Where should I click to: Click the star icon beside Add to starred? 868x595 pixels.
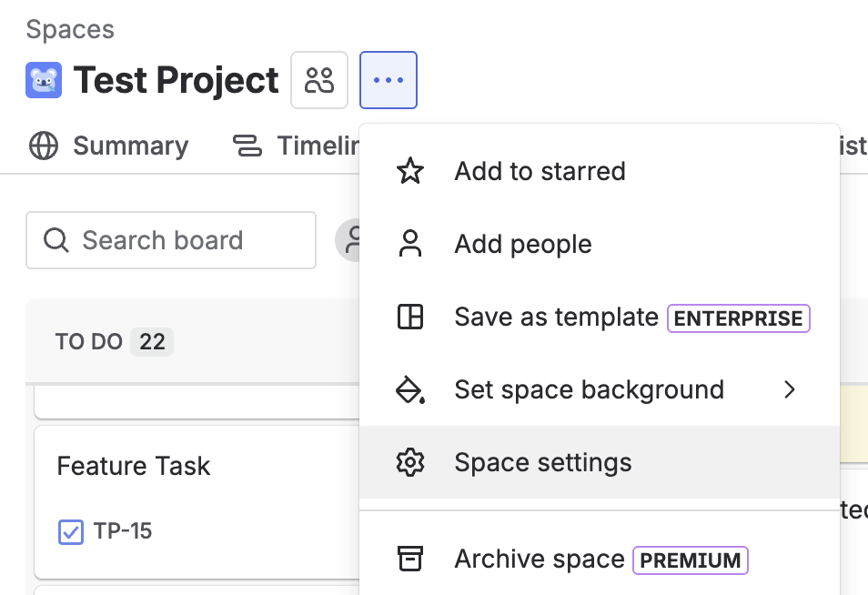[x=410, y=171]
